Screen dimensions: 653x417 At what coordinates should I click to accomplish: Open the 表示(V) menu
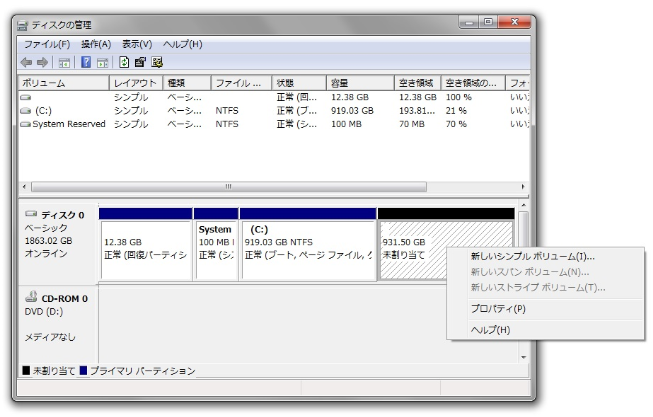point(137,45)
